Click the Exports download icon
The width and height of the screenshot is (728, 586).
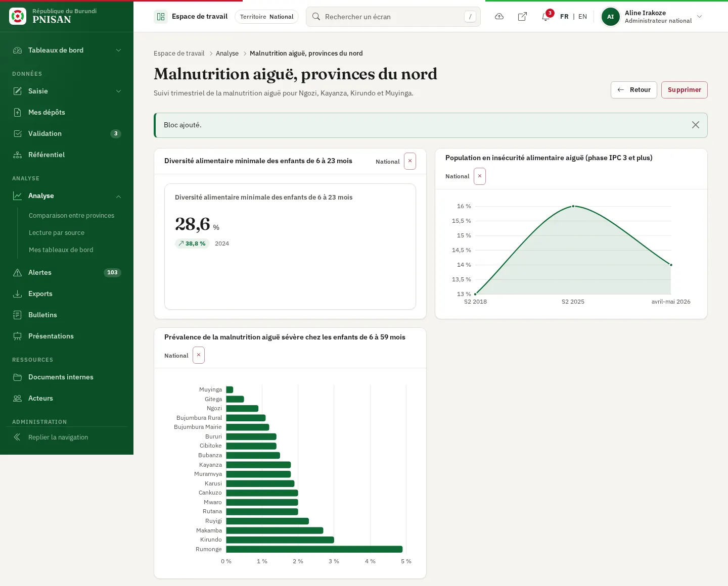point(18,294)
